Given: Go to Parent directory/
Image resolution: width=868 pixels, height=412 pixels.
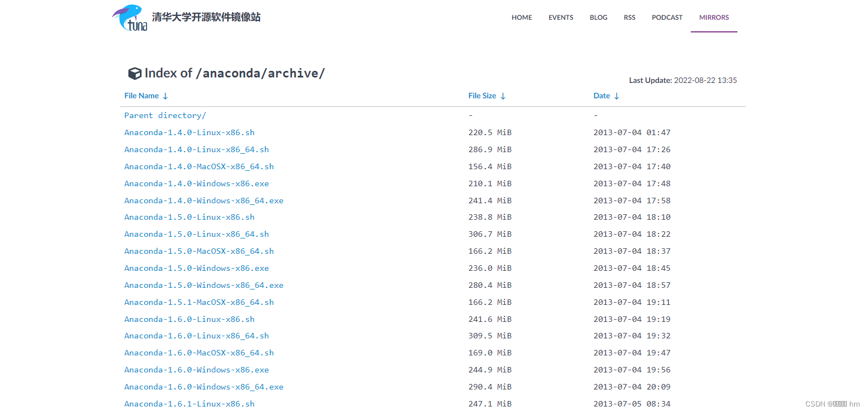Looking at the screenshot, I should pyautogui.click(x=165, y=115).
